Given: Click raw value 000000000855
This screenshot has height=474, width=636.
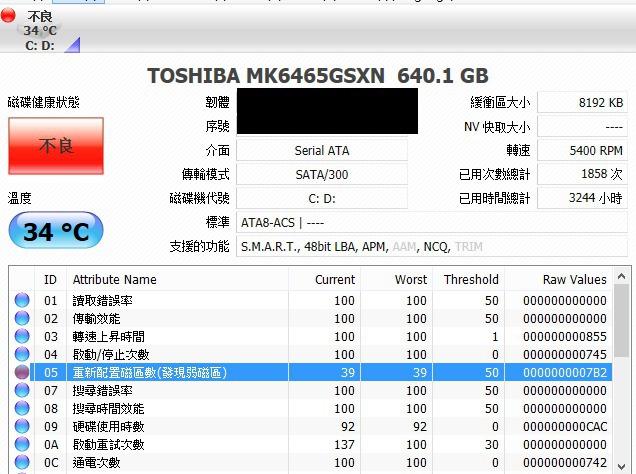Looking at the screenshot, I should (x=565, y=336).
